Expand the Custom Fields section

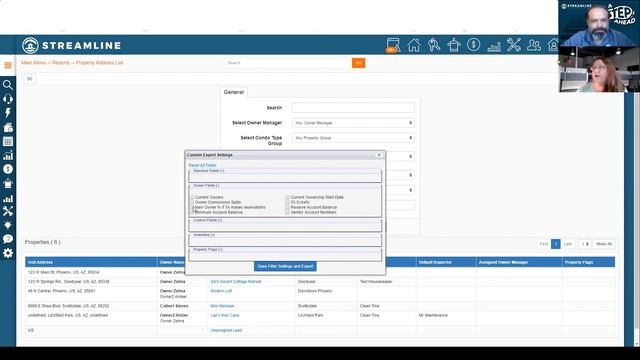pyautogui.click(x=207, y=220)
